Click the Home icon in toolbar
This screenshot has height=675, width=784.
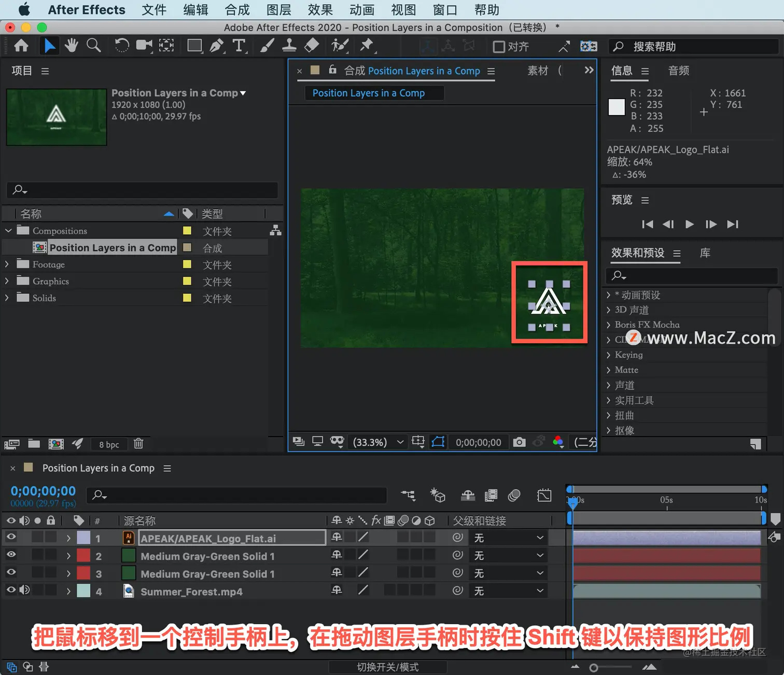[21, 46]
